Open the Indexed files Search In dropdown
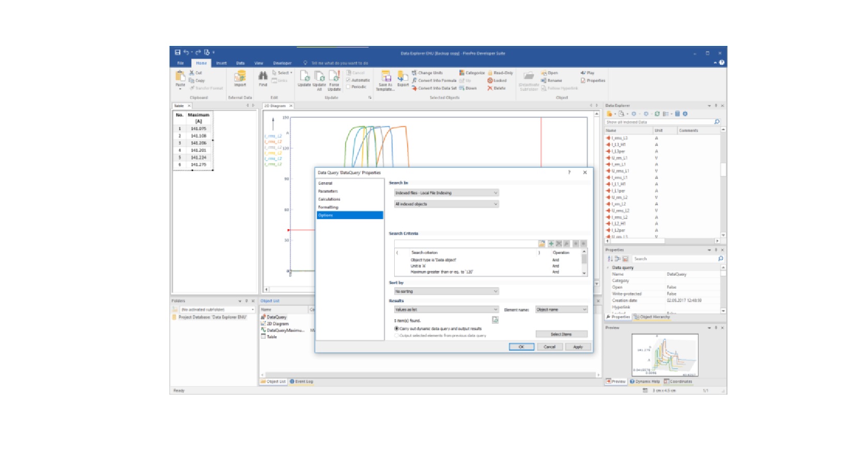Screen dimensions: 868x457 tap(446, 193)
